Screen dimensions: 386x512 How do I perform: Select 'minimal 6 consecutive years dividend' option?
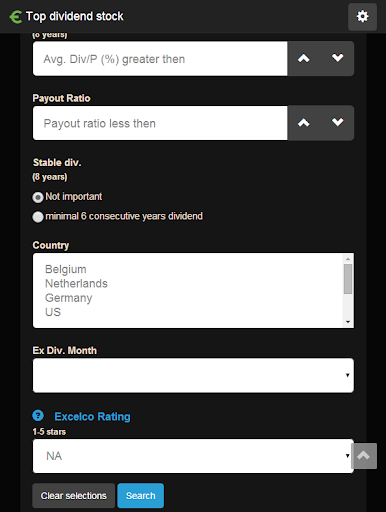pyautogui.click(x=38, y=217)
